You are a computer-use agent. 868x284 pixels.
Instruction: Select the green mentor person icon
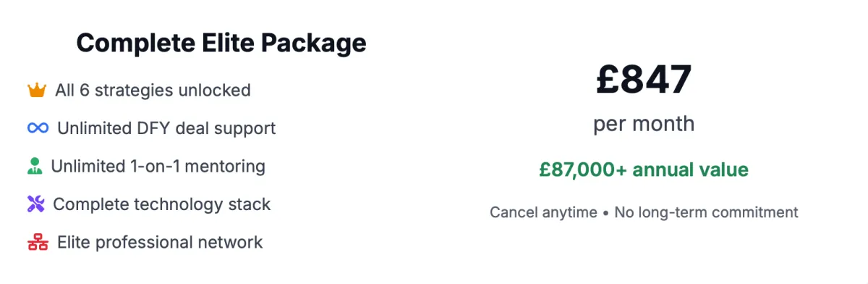(35, 166)
